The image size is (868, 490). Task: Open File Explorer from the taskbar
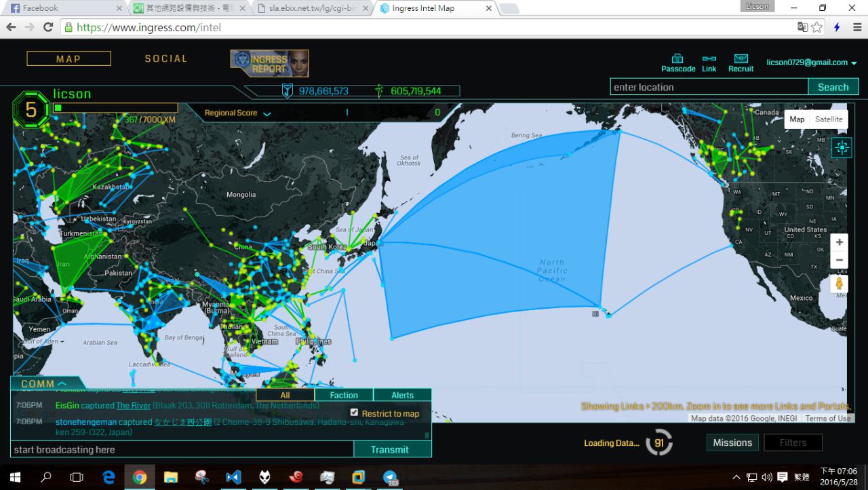coord(171,477)
